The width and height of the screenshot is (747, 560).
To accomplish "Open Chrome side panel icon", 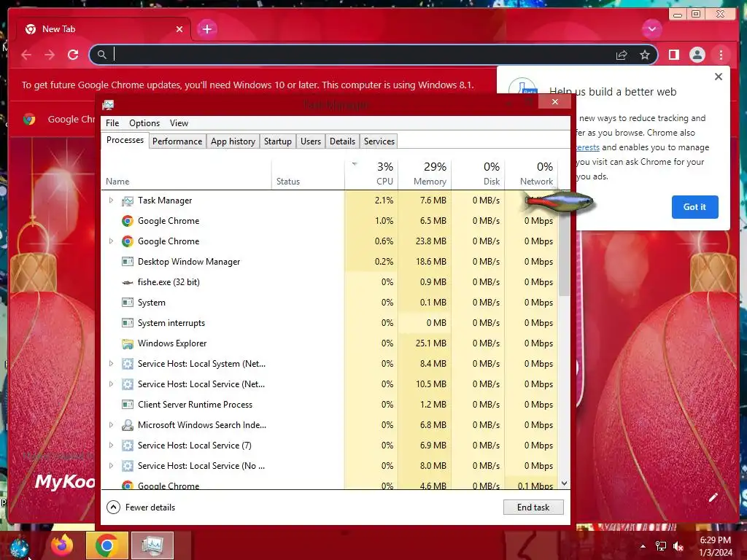I will pos(673,55).
